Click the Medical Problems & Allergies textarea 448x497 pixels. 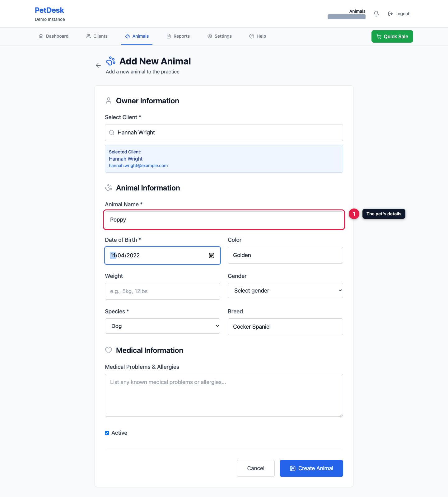[224, 395]
